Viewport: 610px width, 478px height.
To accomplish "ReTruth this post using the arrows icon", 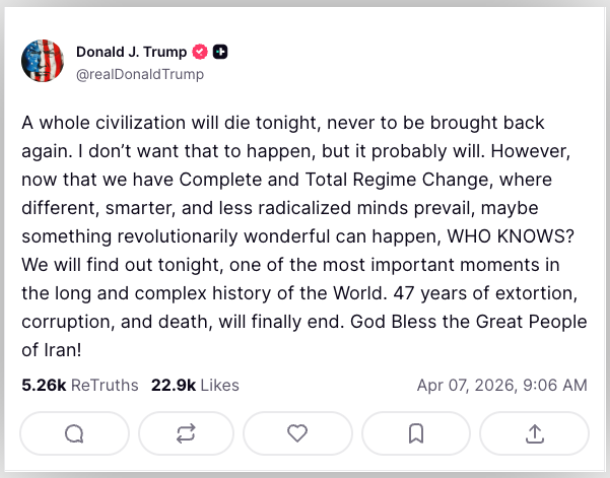I will tap(185, 433).
